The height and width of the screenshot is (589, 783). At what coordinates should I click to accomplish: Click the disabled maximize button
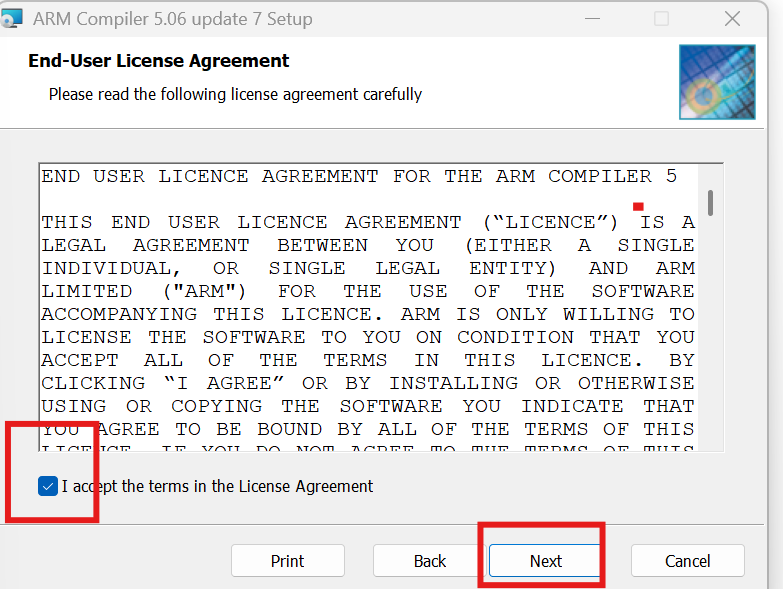(x=661, y=19)
